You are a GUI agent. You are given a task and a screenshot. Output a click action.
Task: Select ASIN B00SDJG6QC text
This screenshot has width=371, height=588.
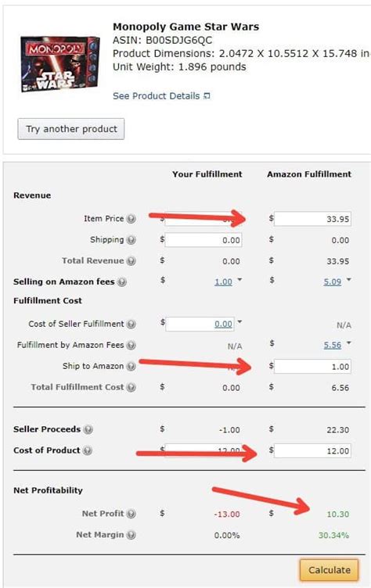point(163,41)
